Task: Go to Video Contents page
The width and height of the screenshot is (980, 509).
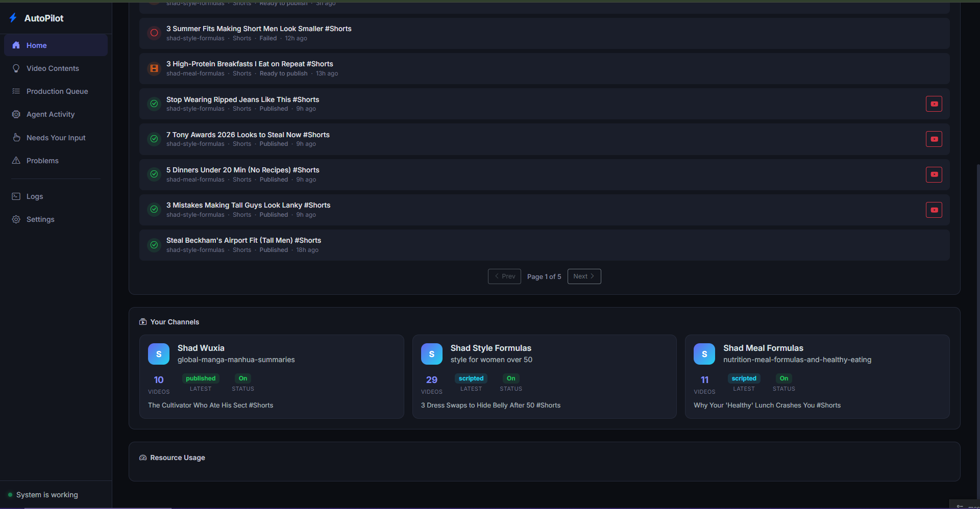Action: pos(56,68)
